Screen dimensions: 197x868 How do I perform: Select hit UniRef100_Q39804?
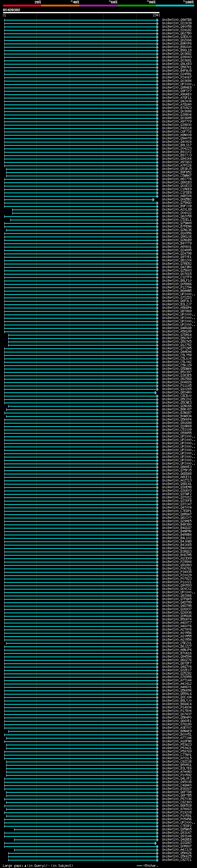click(x=177, y=115)
